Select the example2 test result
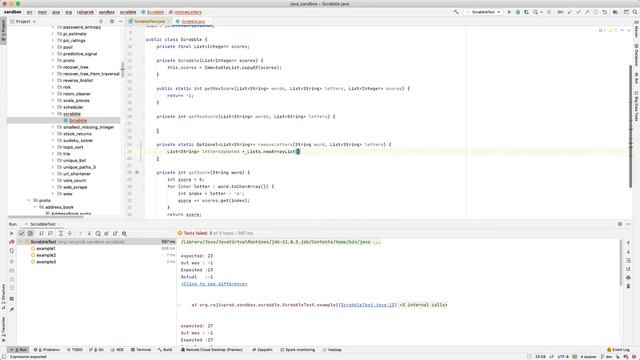This screenshot has width=640, height=360. (46, 255)
